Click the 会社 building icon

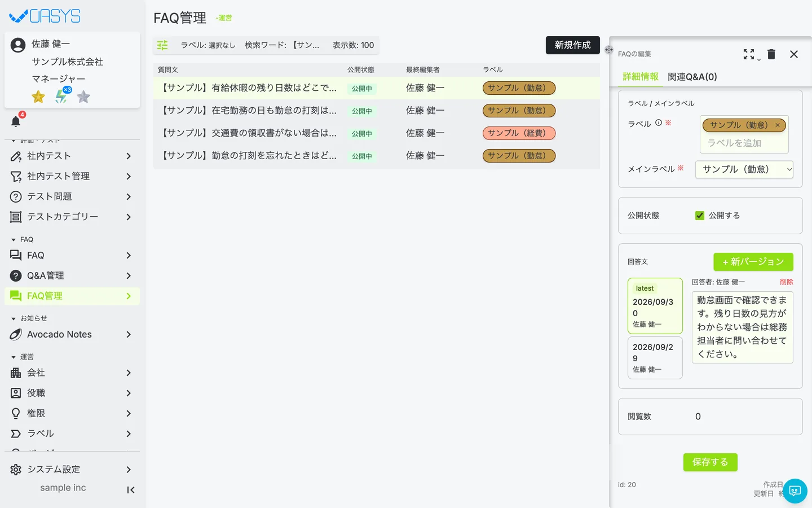coord(16,373)
